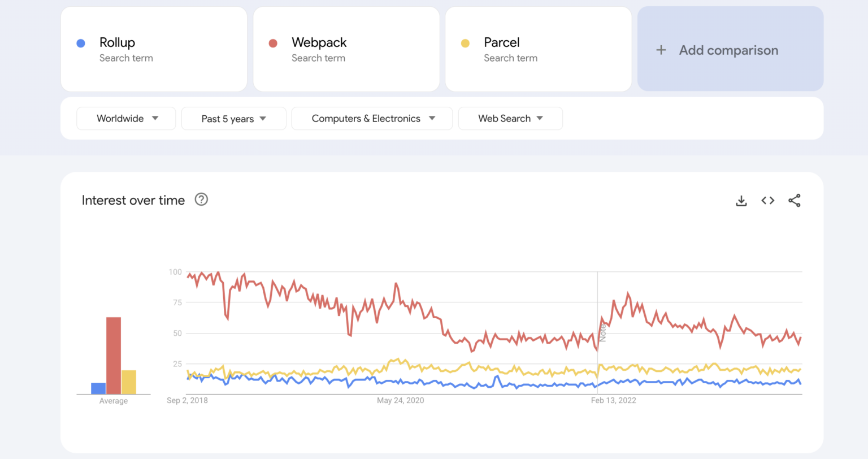
Task: Open the Computers & Electronics category dropdown
Action: coord(371,118)
